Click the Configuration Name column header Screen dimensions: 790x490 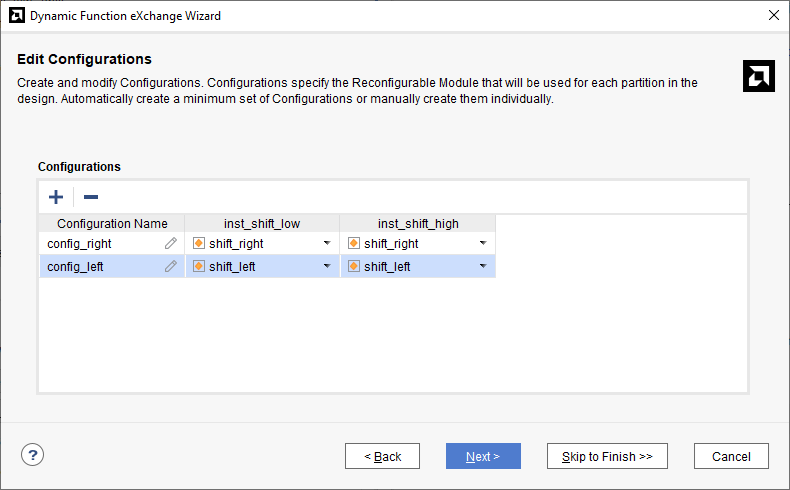click(x=112, y=224)
